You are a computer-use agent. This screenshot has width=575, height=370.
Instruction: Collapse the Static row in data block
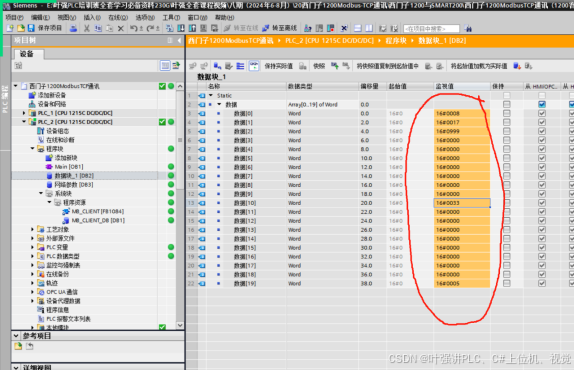coord(211,95)
